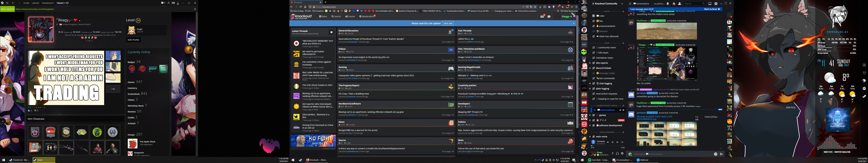Click the Videos subforum play icon
Viewport: 868px width, 163px height.
[x=451, y=50]
